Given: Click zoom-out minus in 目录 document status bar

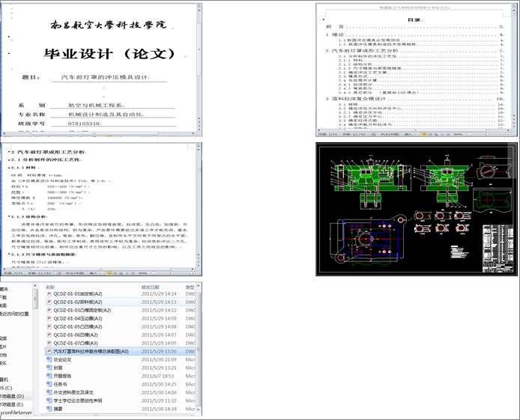Looking at the screenshot, I should coord(470,134).
